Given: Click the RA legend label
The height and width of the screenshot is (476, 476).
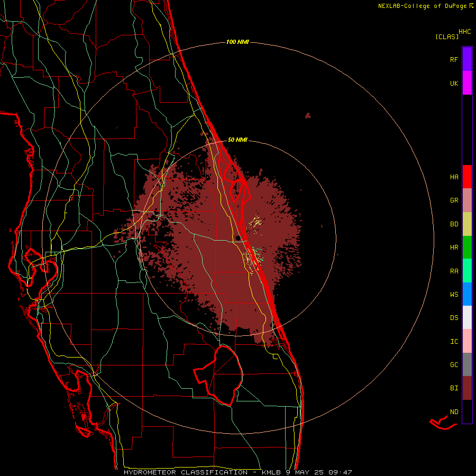Looking at the screenshot, I should pos(454,271).
